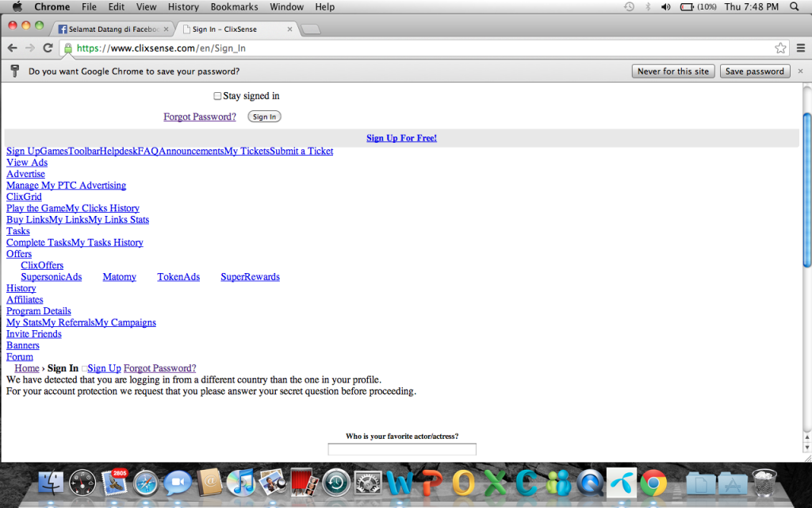Dismiss the save password bar
812x508 pixels.
(801, 71)
